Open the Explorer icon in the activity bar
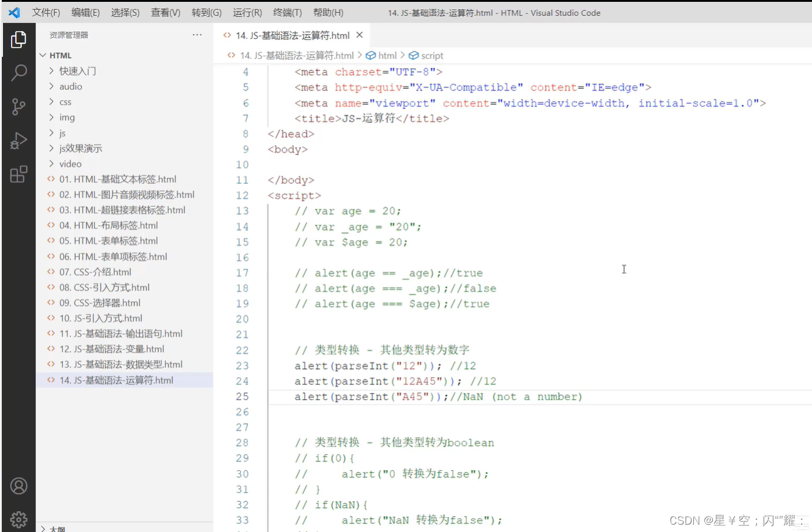The image size is (812, 532). point(18,39)
